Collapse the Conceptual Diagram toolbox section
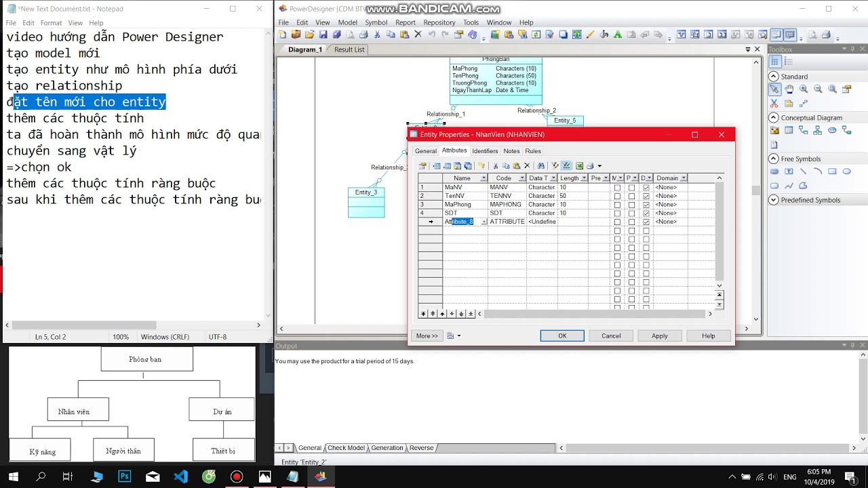The image size is (868, 488). click(774, 118)
